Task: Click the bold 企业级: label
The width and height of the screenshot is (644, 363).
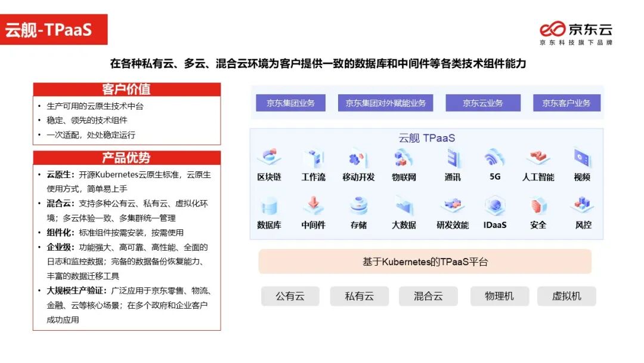Action: coord(61,247)
